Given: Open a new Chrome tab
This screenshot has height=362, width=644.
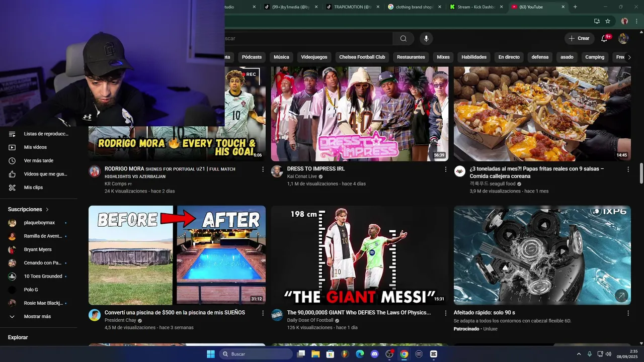Looking at the screenshot, I should click(575, 7).
